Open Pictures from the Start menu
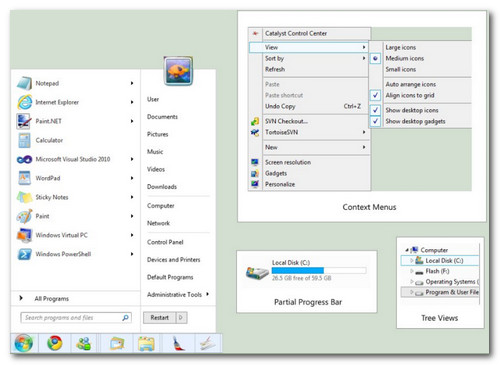This screenshot has height=365, width=500. (158, 134)
